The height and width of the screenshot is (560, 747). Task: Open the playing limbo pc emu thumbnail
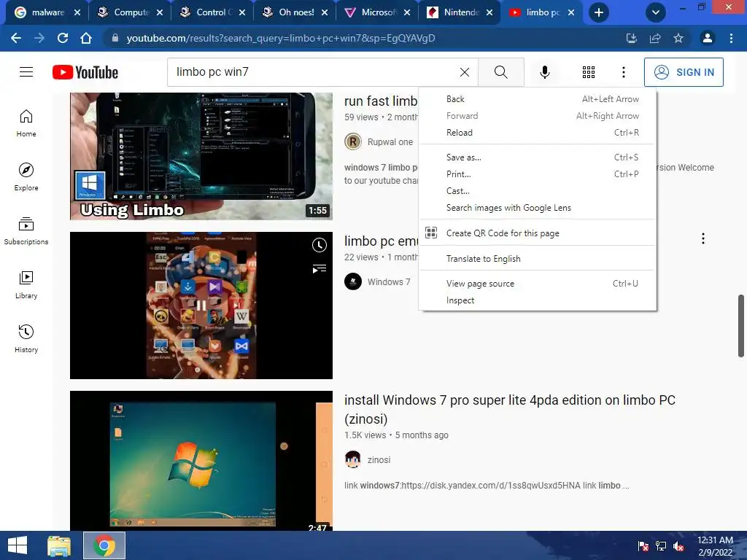point(201,306)
